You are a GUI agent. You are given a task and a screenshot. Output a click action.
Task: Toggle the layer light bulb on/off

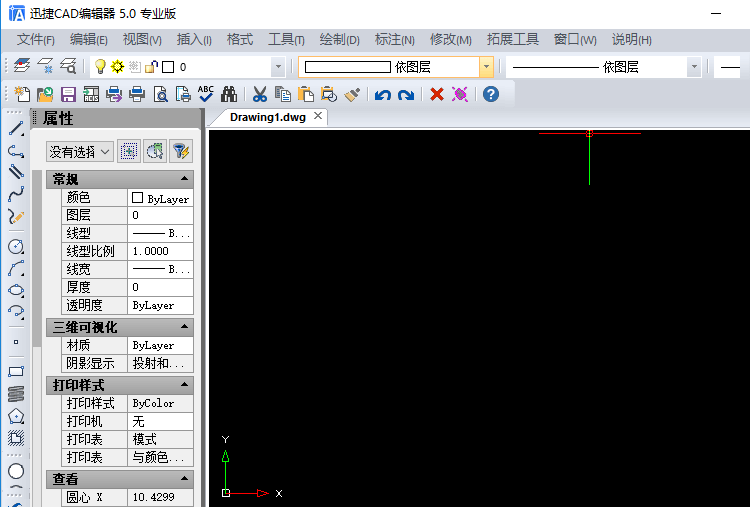(100, 67)
